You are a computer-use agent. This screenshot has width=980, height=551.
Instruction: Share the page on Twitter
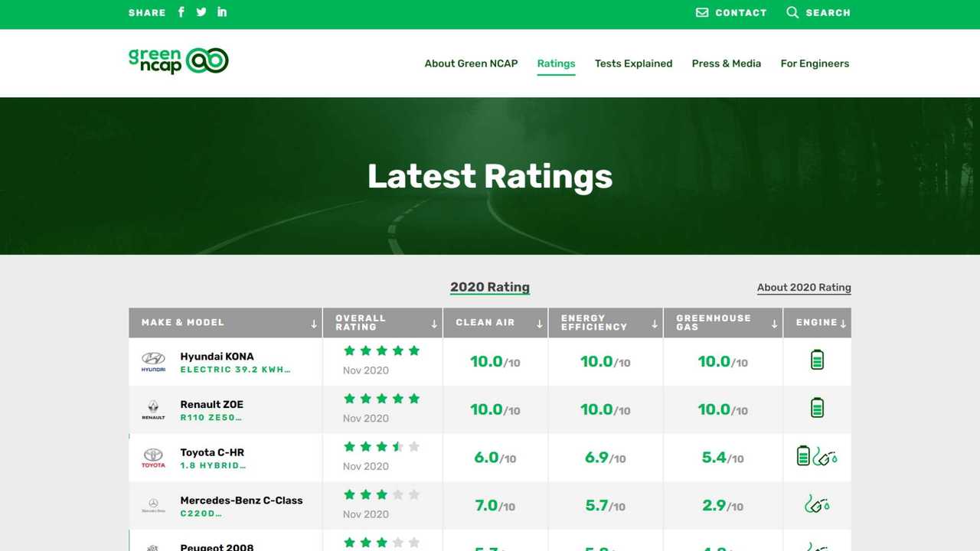tap(201, 12)
